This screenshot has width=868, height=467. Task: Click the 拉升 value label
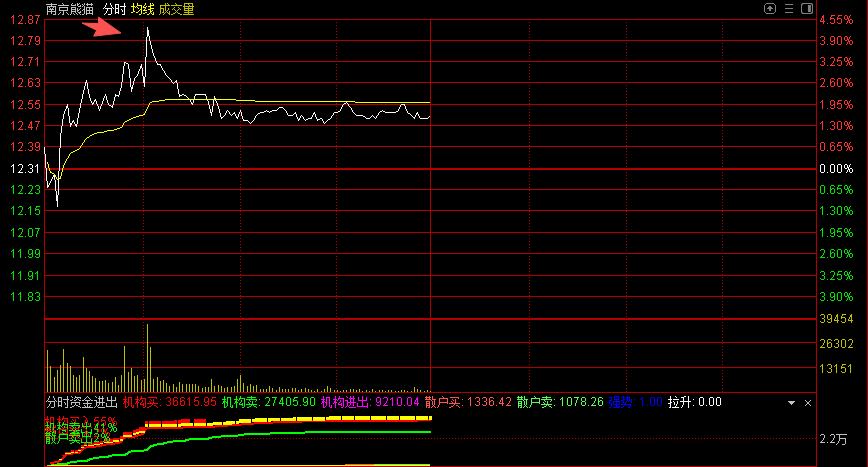[x=694, y=402]
